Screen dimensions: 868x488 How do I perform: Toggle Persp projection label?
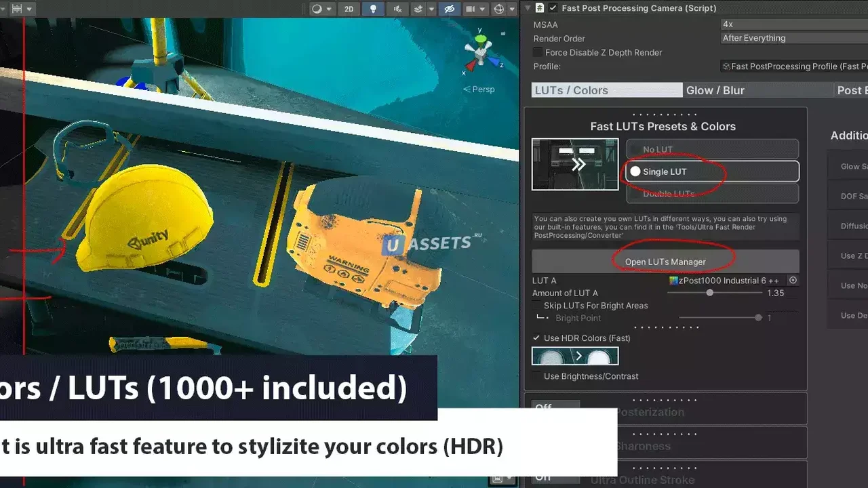[x=479, y=89]
